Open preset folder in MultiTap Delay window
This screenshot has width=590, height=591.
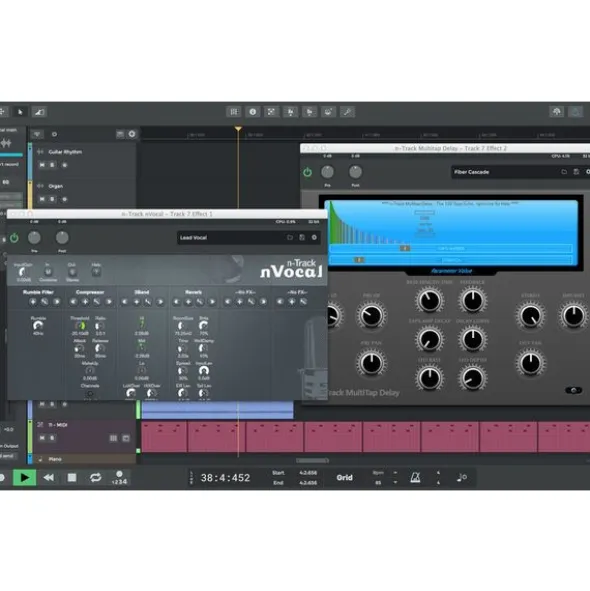(x=564, y=172)
